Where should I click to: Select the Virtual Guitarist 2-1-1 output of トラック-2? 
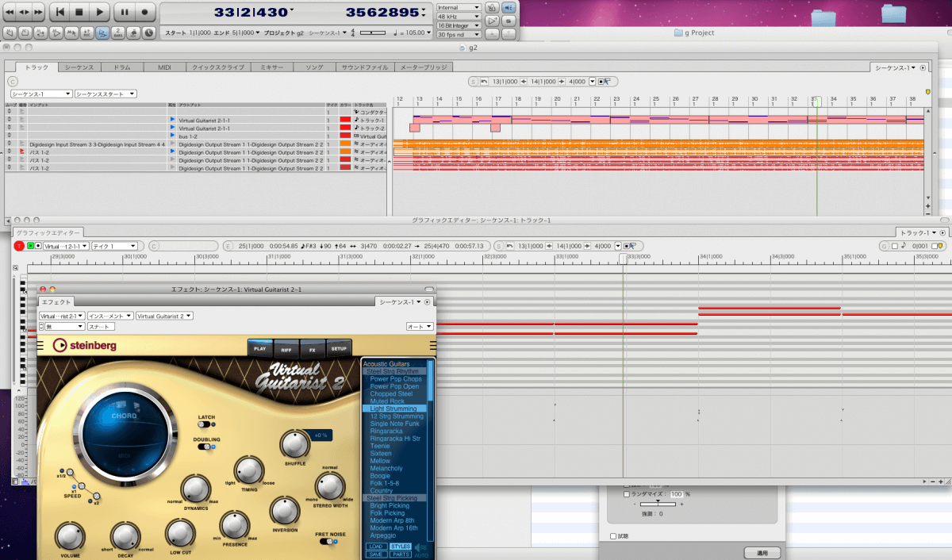tap(205, 128)
